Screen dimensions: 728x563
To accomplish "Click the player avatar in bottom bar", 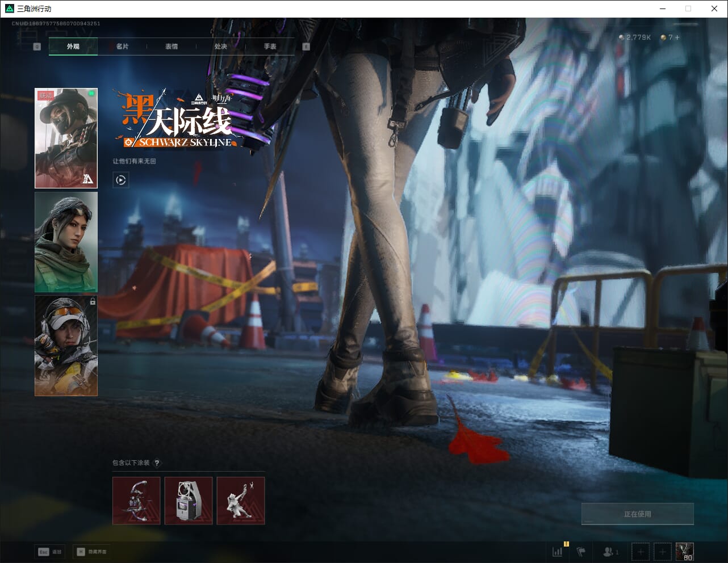I will (684, 552).
